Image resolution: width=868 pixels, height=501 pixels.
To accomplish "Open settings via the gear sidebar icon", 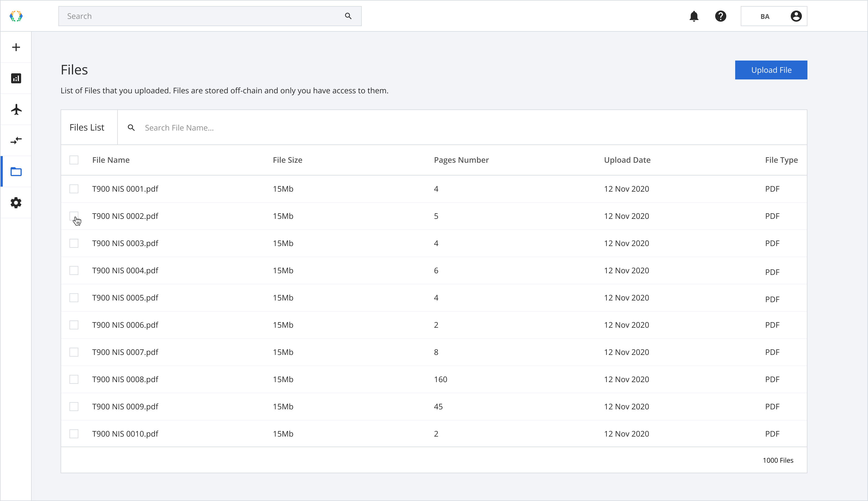I will coord(16,203).
